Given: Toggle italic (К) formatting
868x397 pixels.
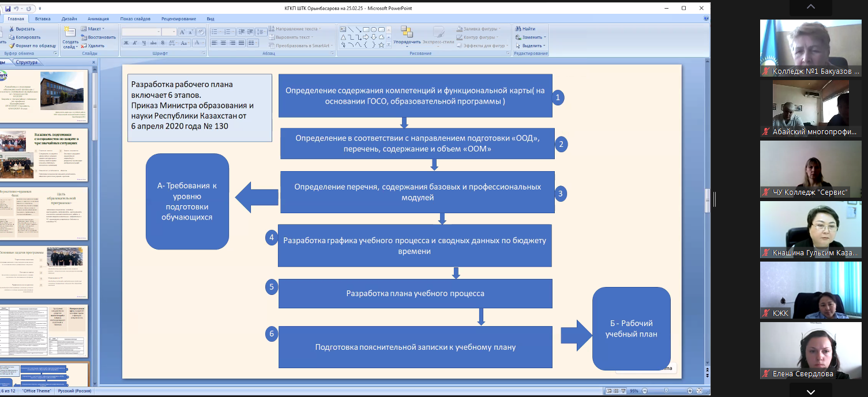Looking at the screenshot, I should 134,43.
